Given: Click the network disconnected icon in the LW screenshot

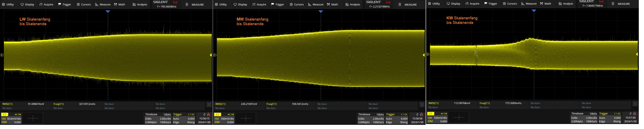Looking at the screenshot, I should pos(209,114).
